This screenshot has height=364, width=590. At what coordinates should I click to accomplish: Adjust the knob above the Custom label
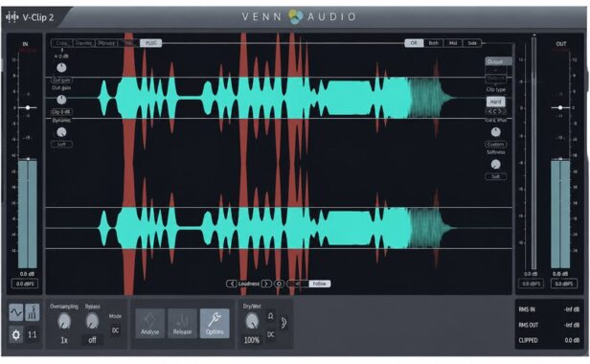[x=495, y=132]
